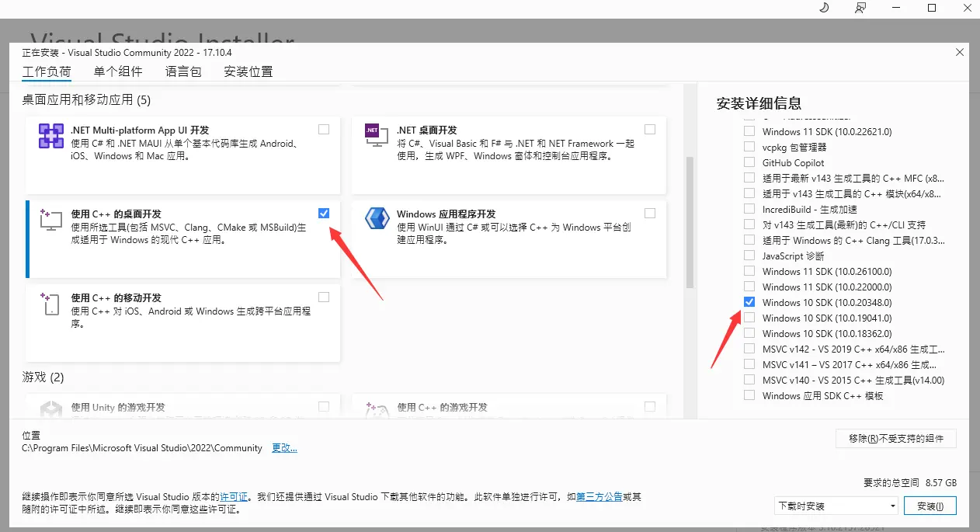Check the v143 C++ 模块 component box
The height and width of the screenshot is (532, 980).
(x=749, y=193)
